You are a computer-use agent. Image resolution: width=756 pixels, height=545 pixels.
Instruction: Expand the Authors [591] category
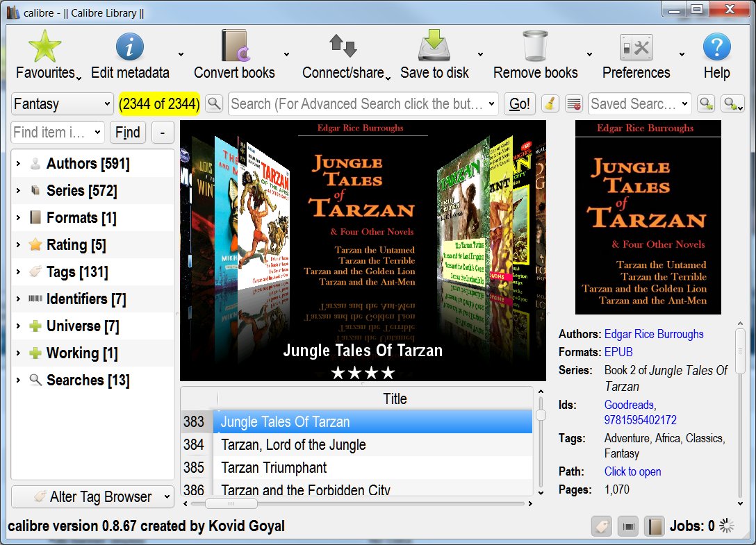tap(18, 164)
